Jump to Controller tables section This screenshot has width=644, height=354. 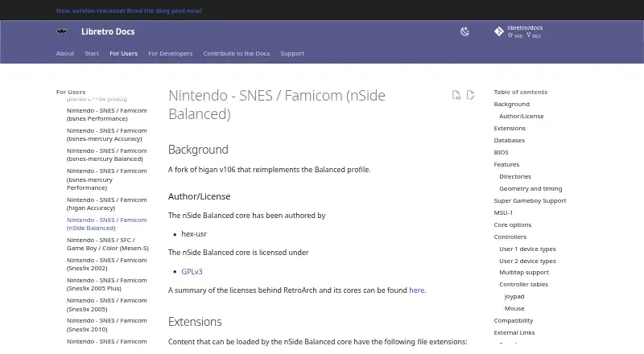click(523, 284)
